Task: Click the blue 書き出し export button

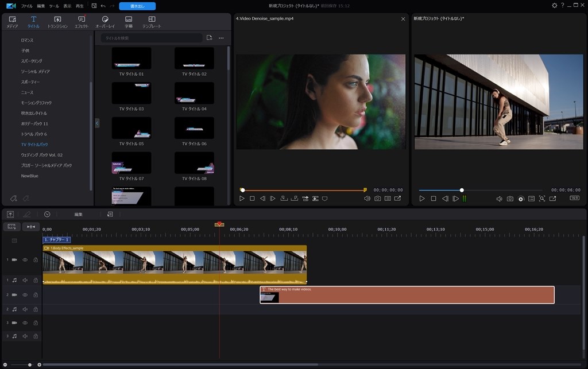Action: click(x=137, y=5)
